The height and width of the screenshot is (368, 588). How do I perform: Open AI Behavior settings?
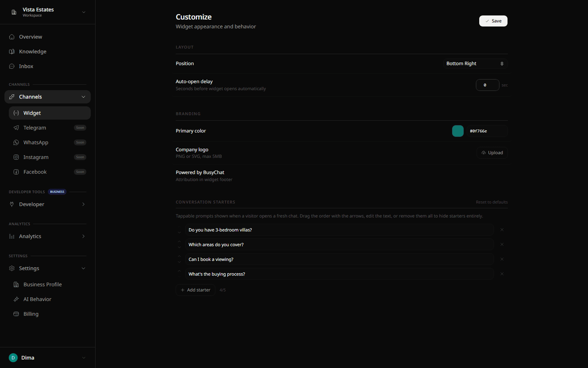pyautogui.click(x=50, y=299)
